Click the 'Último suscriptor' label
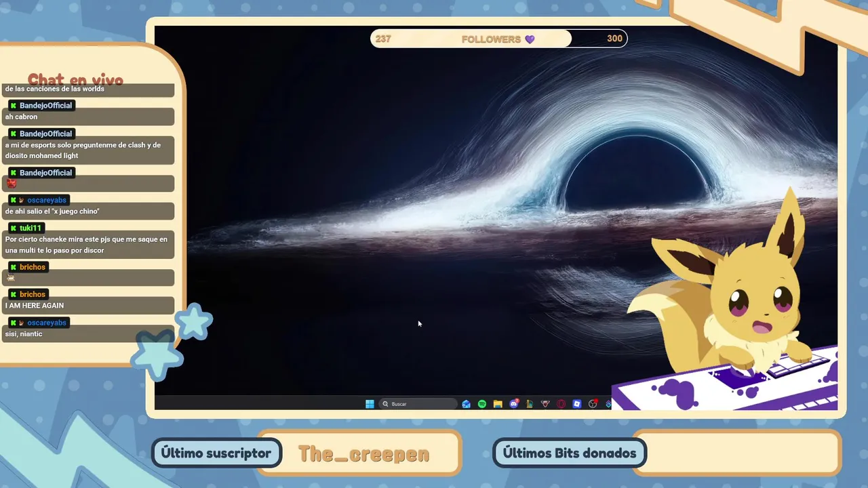Image resolution: width=868 pixels, height=488 pixels. (x=216, y=453)
